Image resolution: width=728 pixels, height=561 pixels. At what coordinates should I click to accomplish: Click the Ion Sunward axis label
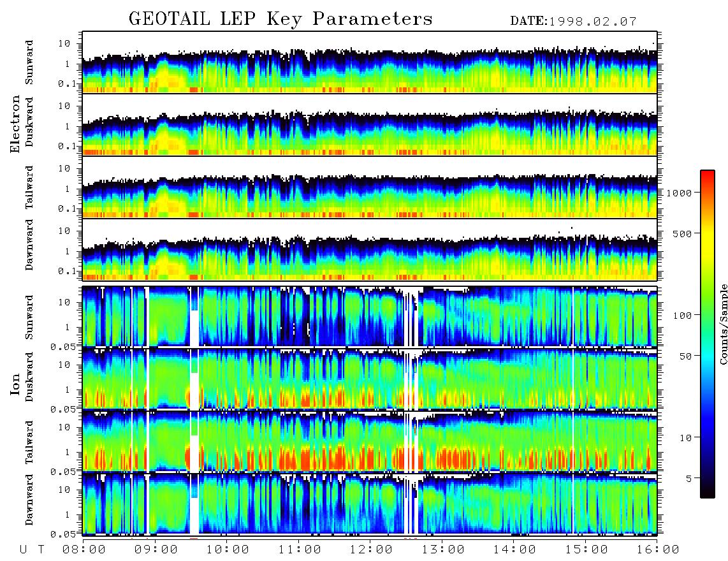pyautogui.click(x=29, y=317)
